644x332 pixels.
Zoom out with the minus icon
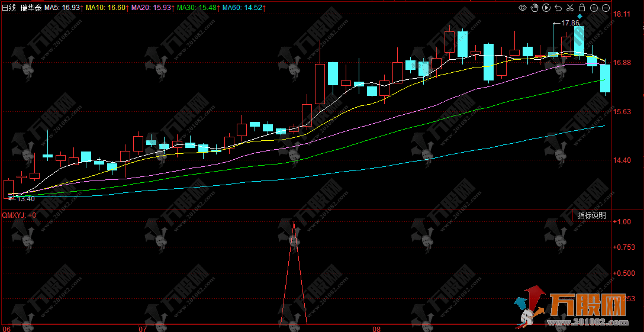(x=606, y=8)
